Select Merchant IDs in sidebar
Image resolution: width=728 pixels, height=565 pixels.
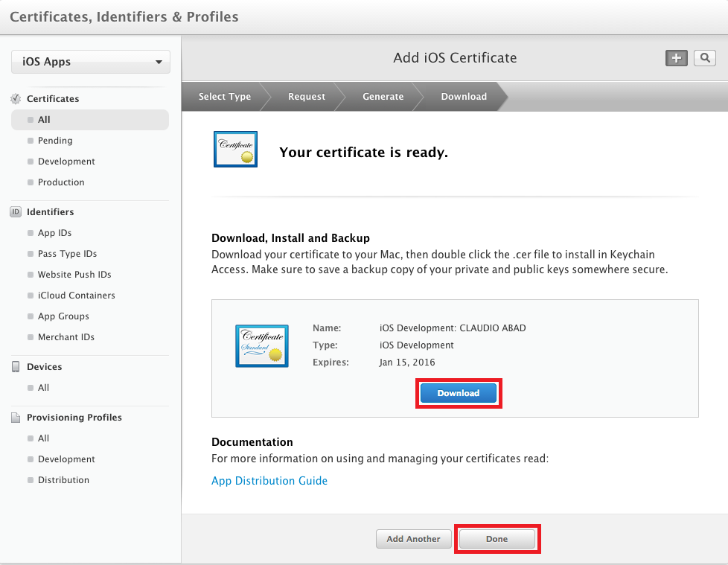click(66, 337)
